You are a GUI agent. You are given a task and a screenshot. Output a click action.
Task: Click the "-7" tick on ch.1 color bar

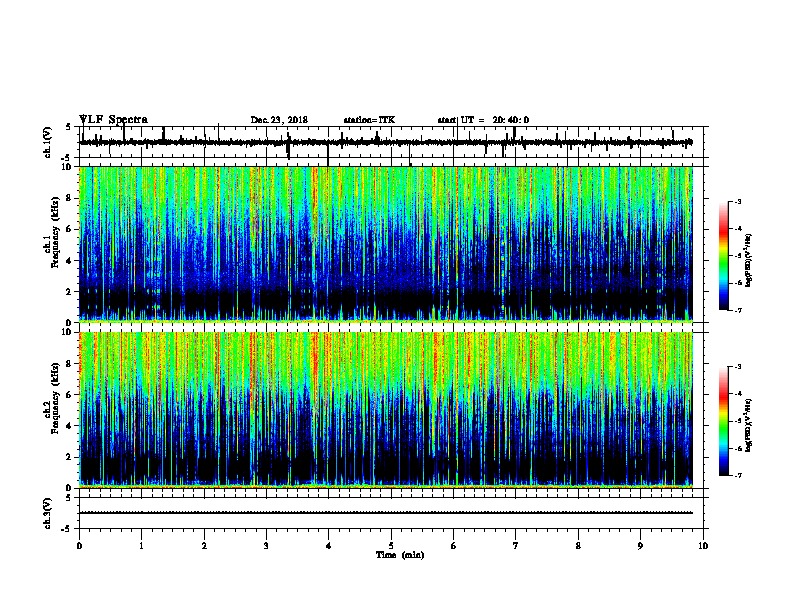point(737,311)
